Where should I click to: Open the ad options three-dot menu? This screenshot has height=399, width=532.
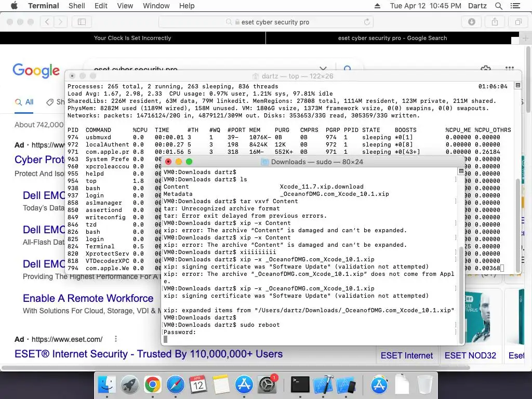click(x=116, y=339)
